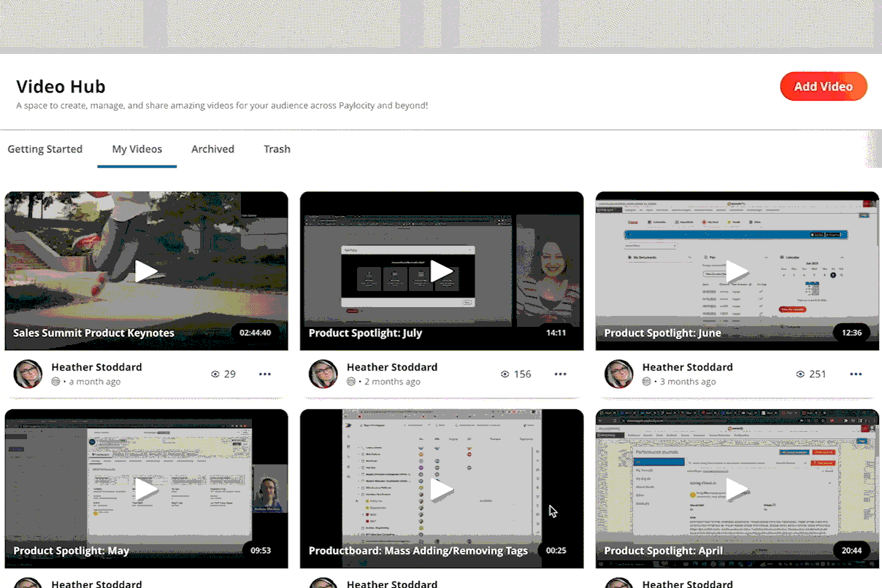Click the 00:25 duration badge
882x588 pixels.
pos(556,551)
